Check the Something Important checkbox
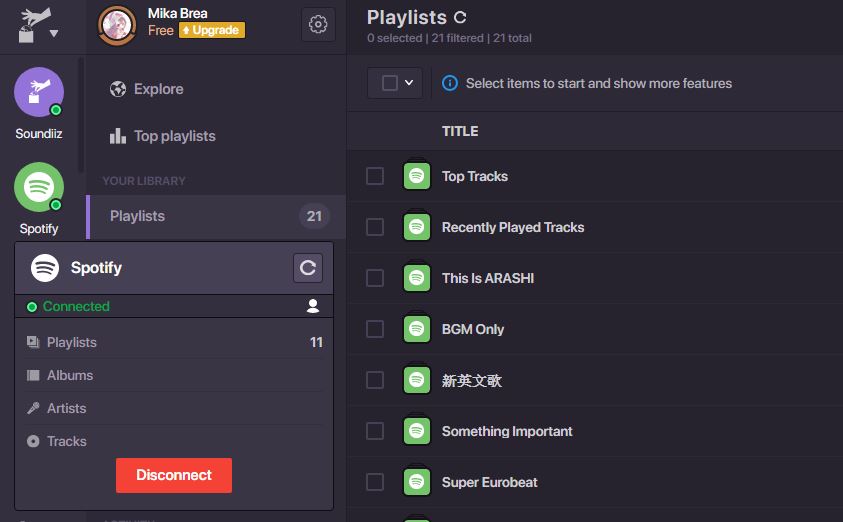Viewport: 843px width, 522px height. (375, 431)
